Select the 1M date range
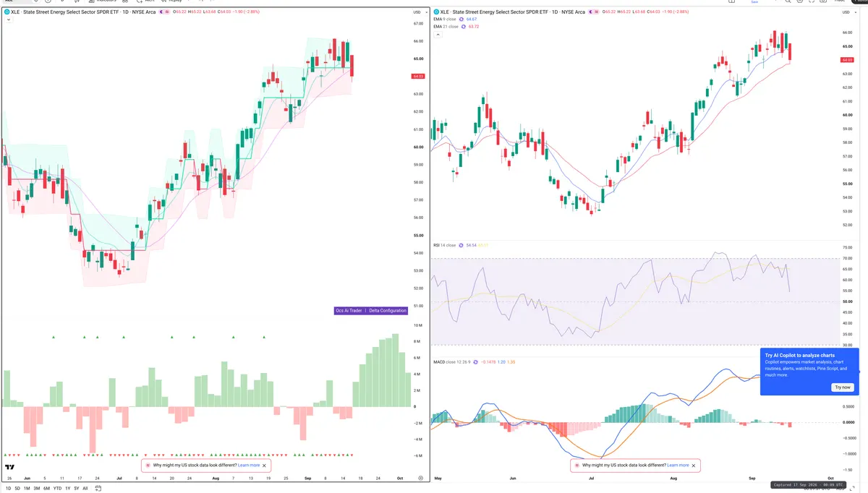 pyautogui.click(x=27, y=489)
